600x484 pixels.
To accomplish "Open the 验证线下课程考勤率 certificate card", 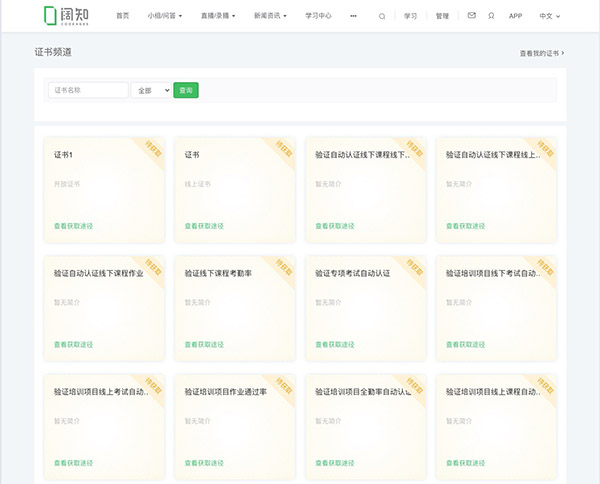I will pos(234,307).
